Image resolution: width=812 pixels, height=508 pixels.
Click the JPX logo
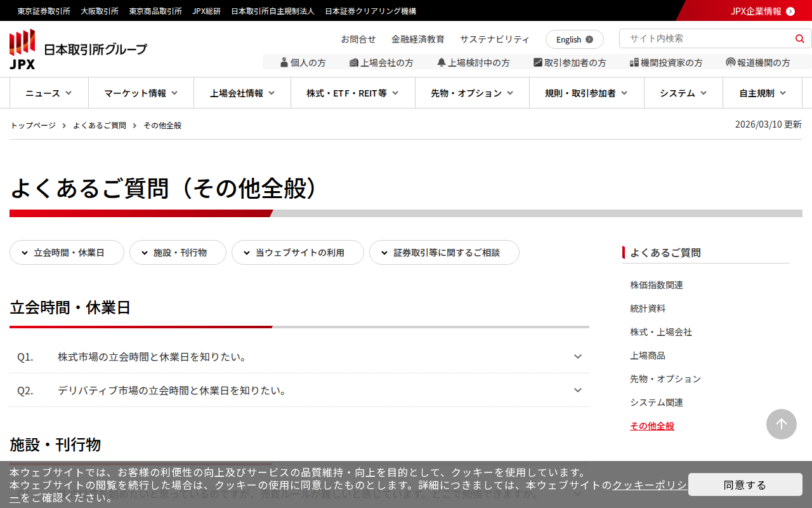coord(22,49)
